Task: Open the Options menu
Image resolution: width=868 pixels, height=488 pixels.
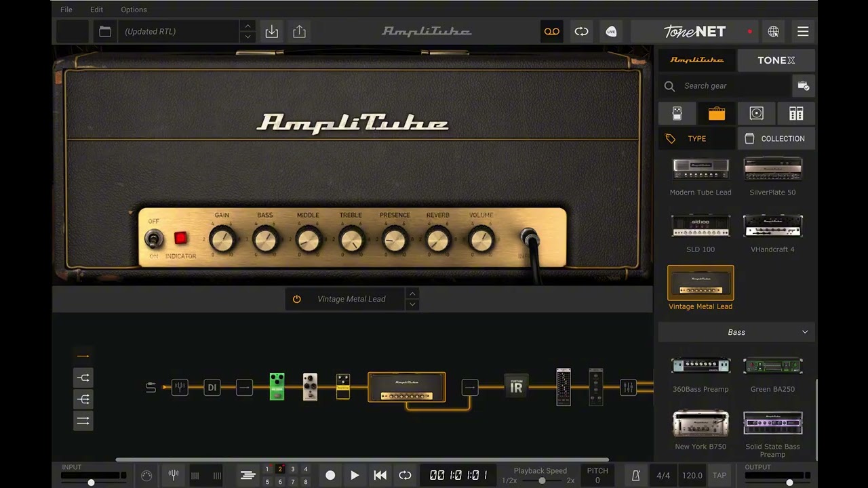Action: [134, 9]
